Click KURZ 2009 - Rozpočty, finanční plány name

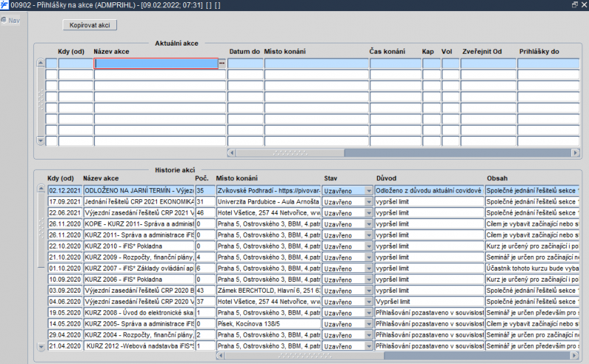138,257
